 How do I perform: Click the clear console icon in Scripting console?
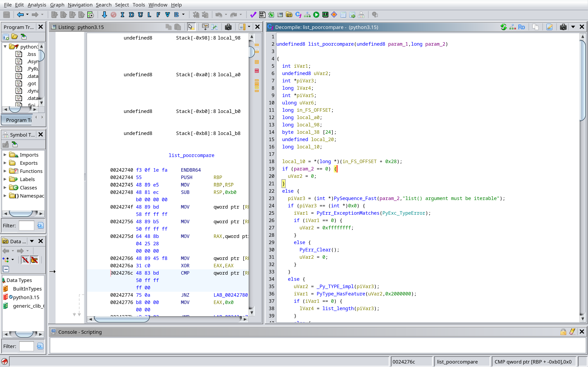click(x=572, y=332)
